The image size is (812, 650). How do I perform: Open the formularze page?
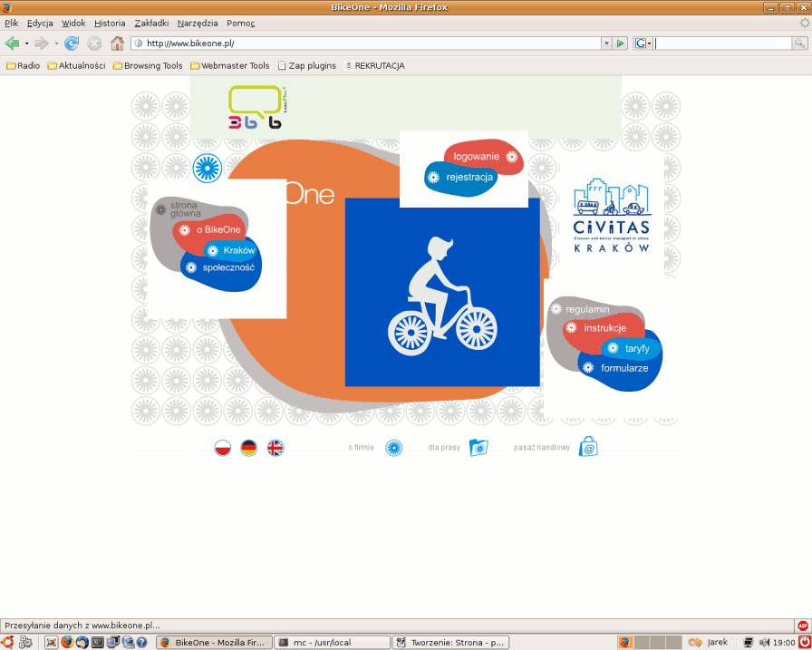pyautogui.click(x=617, y=368)
